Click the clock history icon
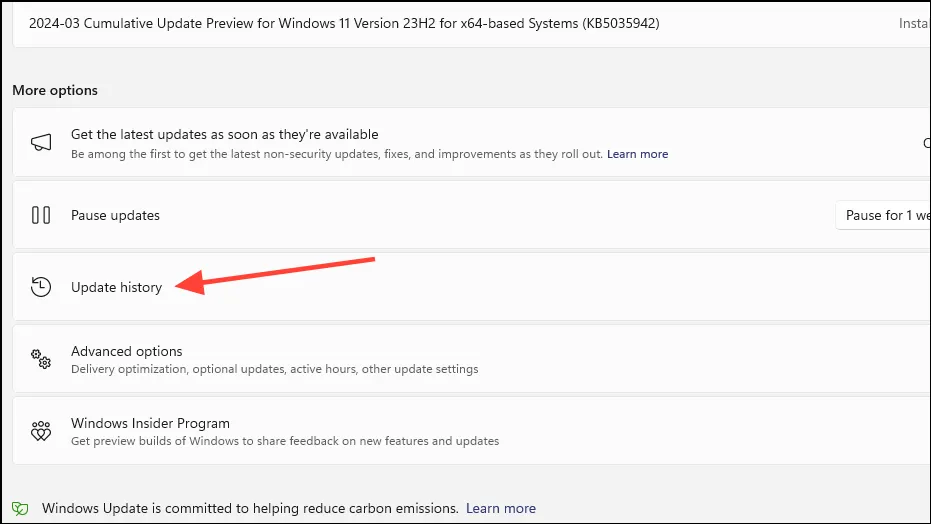Screen dimensions: 931x524 (x=41, y=287)
